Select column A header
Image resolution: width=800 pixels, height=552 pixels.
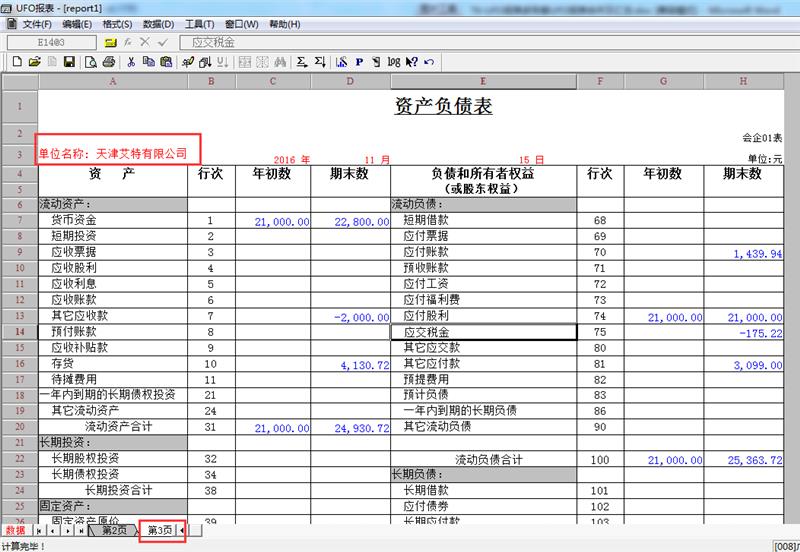(x=113, y=81)
